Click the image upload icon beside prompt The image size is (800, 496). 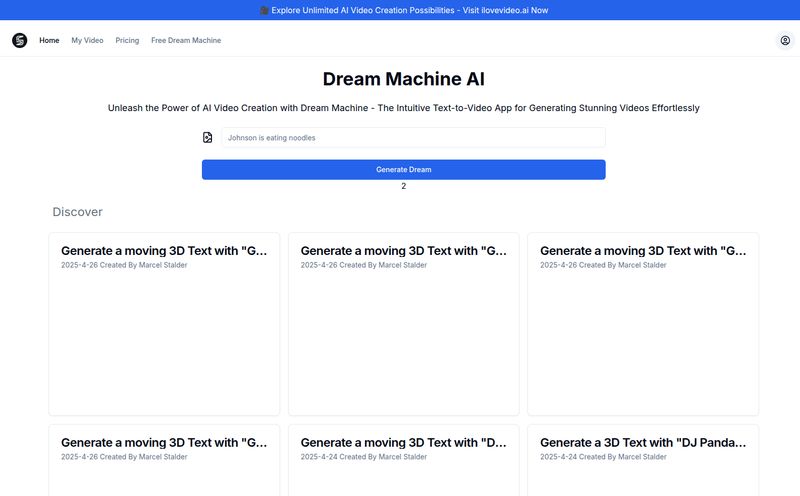coord(208,137)
